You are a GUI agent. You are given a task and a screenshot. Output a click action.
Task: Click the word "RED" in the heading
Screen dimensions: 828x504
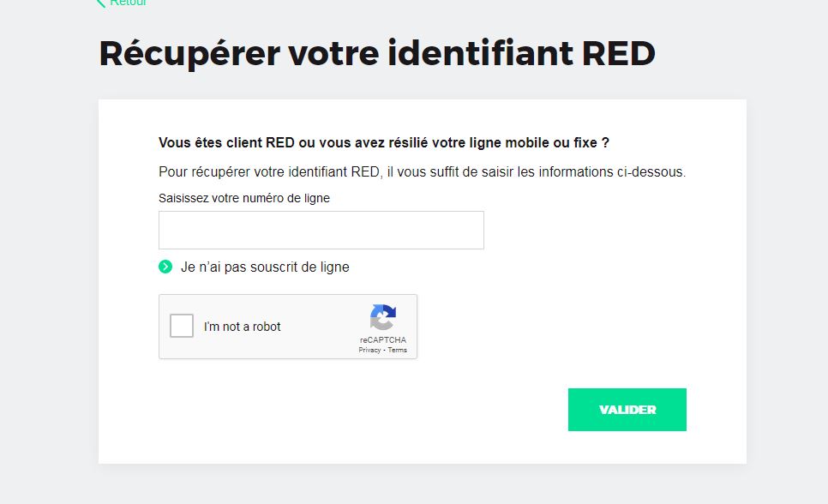[x=618, y=53]
